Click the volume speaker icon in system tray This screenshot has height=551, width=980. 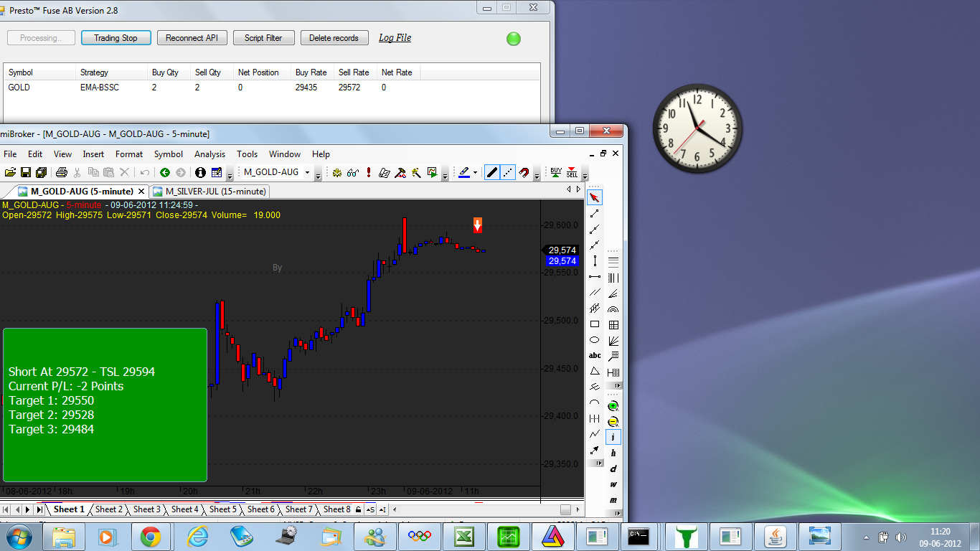pyautogui.click(x=901, y=537)
